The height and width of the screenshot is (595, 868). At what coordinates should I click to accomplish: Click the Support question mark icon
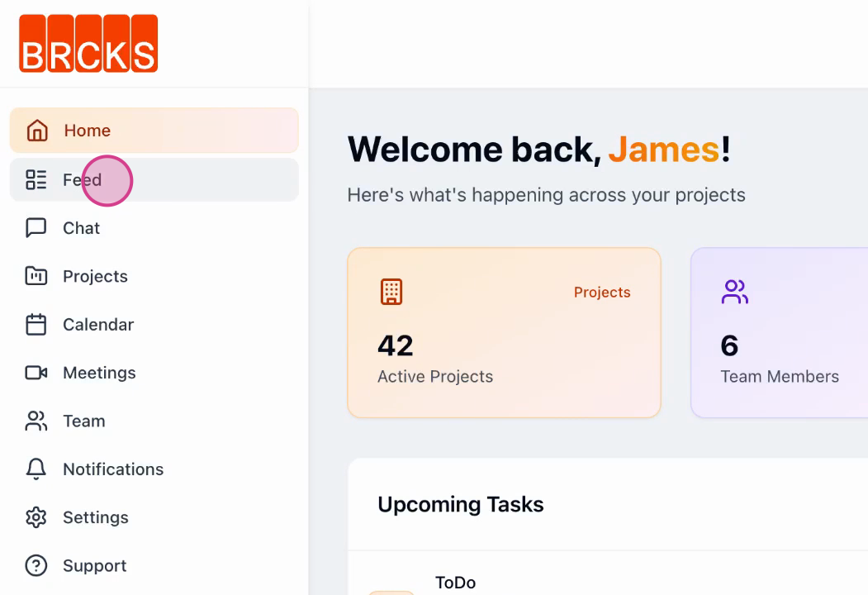36,565
